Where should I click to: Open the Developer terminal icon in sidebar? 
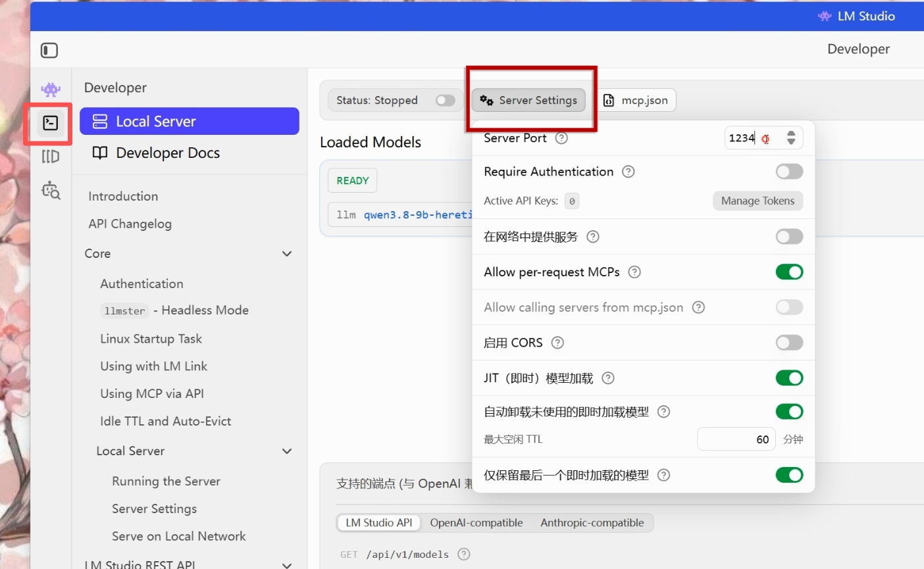point(50,123)
